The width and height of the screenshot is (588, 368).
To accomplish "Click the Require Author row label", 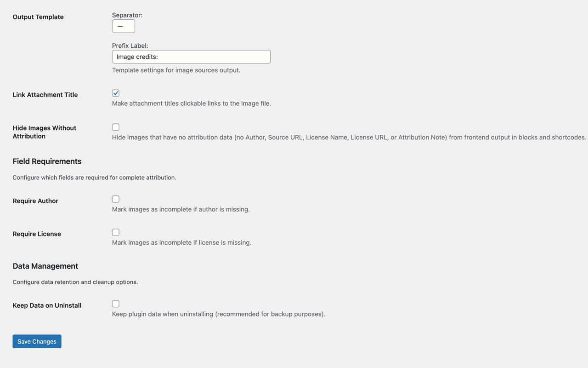I will 35,201.
